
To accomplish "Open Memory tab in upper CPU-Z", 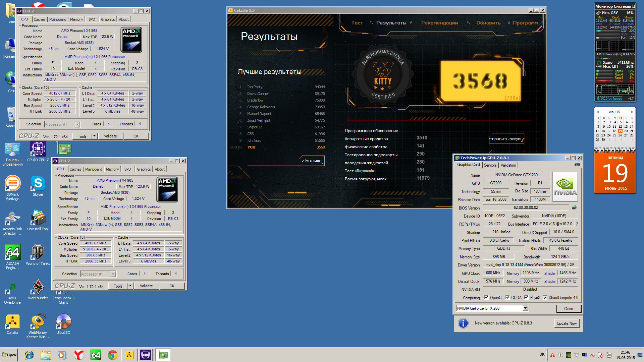I will (x=76, y=19).
